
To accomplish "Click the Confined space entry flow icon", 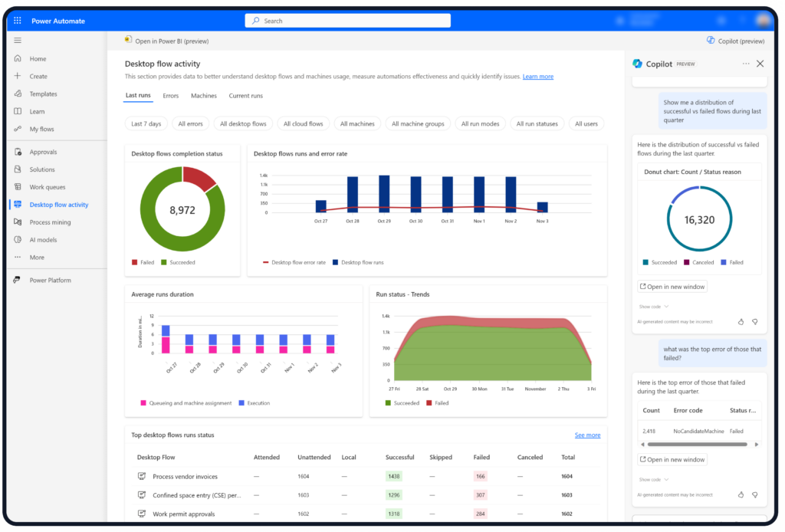I will pos(142,494).
